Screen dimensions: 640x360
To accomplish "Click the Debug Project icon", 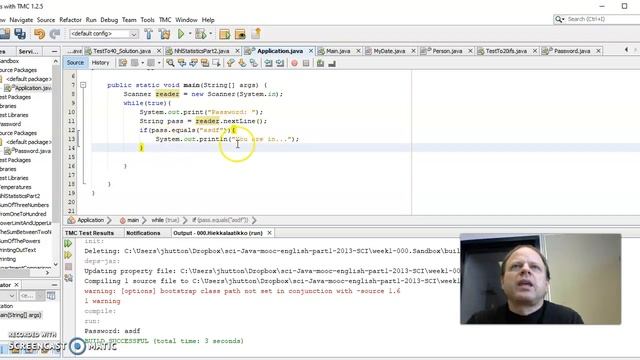I will pos(201,34).
